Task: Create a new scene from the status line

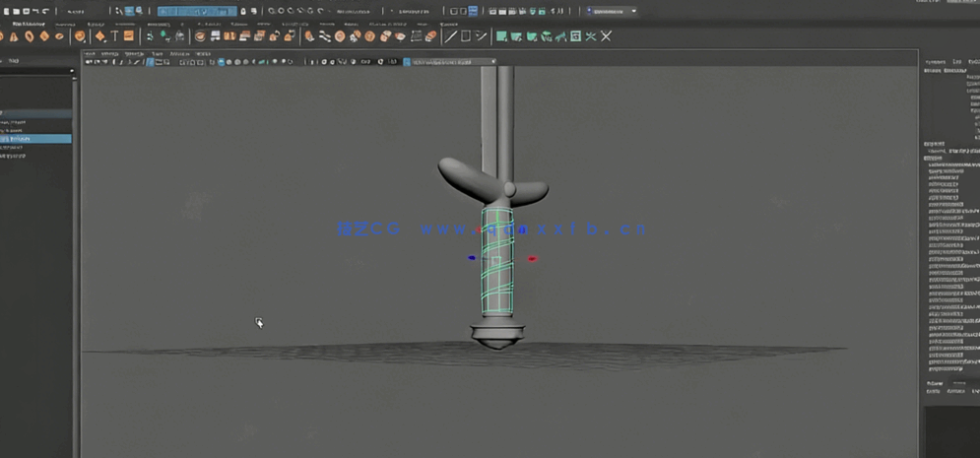Action: (x=6, y=11)
